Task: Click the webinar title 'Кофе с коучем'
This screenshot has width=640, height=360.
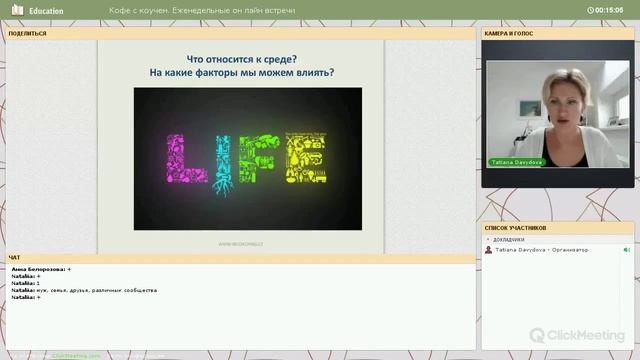Action: click(x=202, y=11)
